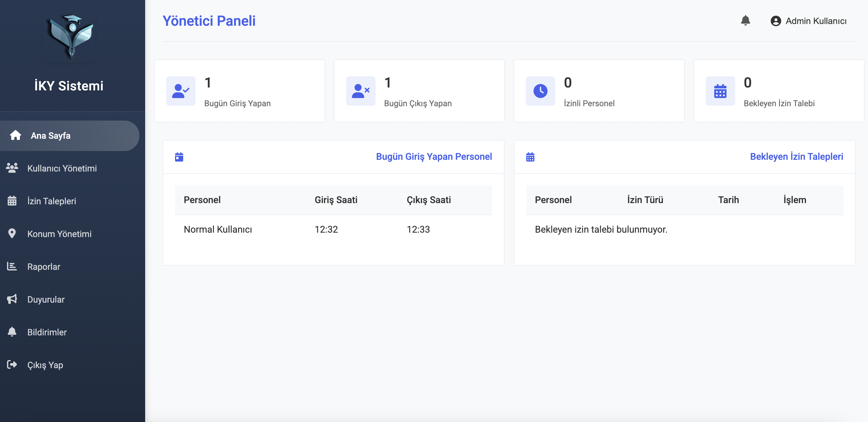Click the notification bell icon in header
This screenshot has height=422, width=868.
click(745, 20)
